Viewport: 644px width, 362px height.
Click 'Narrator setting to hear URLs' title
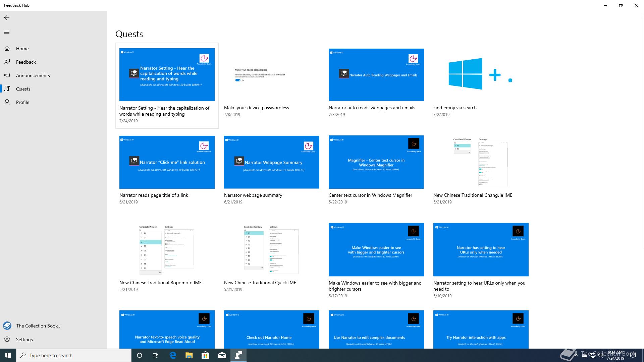point(479,286)
